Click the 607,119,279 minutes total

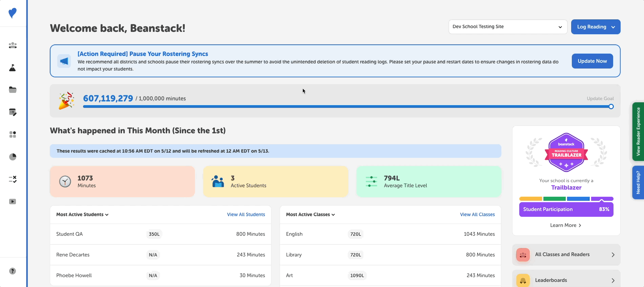108,98
